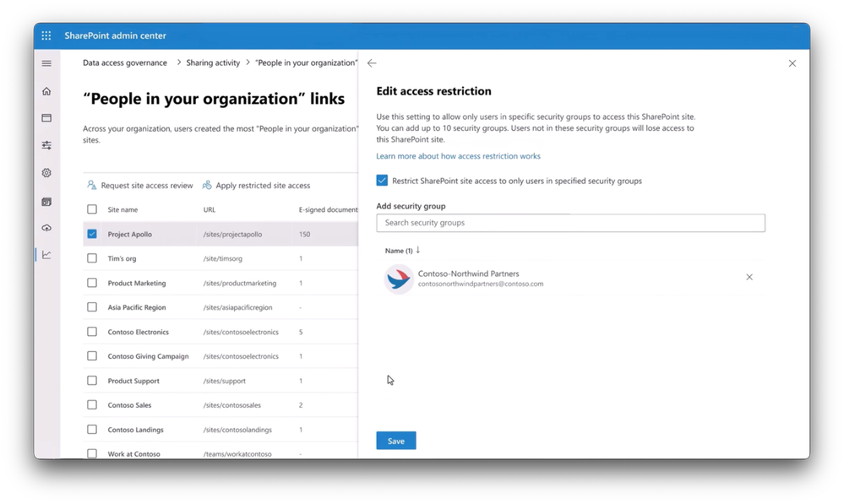844x504 pixels.
Task: Toggle the select-all sites header checkbox
Action: tap(92, 209)
